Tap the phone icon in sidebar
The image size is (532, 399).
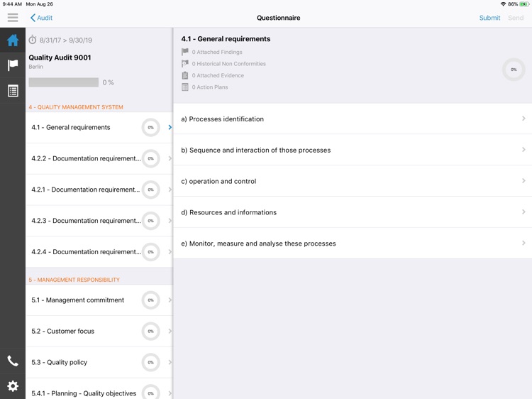pyautogui.click(x=13, y=361)
